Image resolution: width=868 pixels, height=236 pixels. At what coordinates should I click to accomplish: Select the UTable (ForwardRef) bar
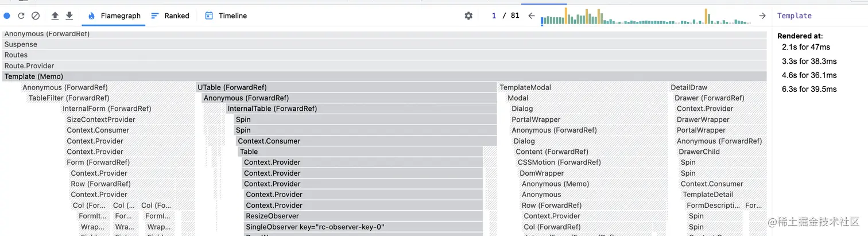point(346,87)
